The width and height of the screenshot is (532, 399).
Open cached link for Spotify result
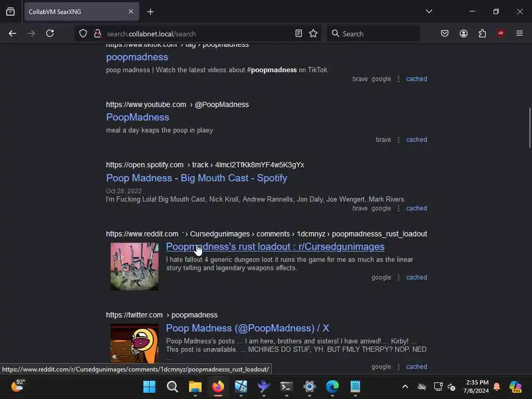point(417,208)
